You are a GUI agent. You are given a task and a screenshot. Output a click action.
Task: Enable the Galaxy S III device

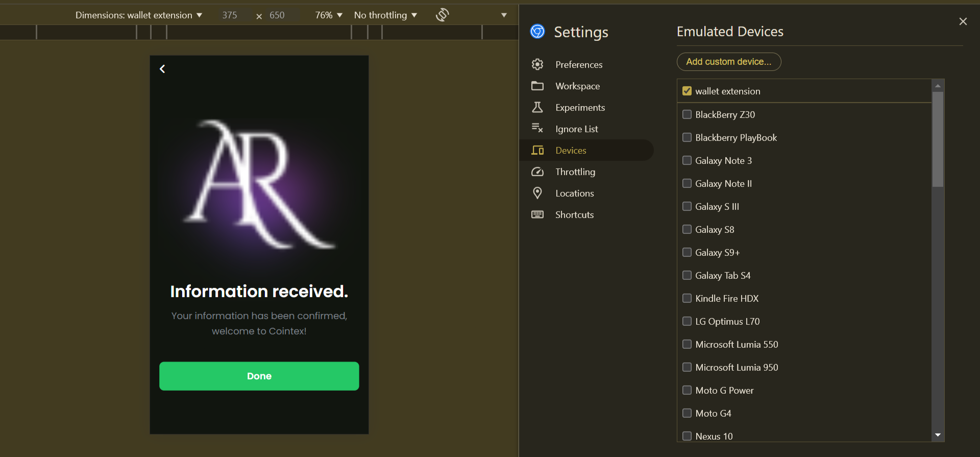point(687,206)
